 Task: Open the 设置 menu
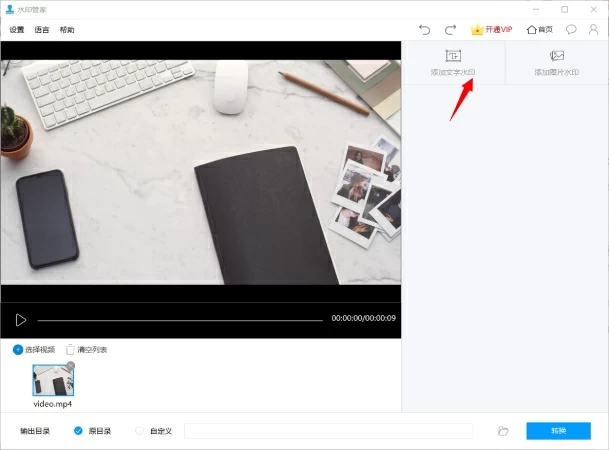17,30
